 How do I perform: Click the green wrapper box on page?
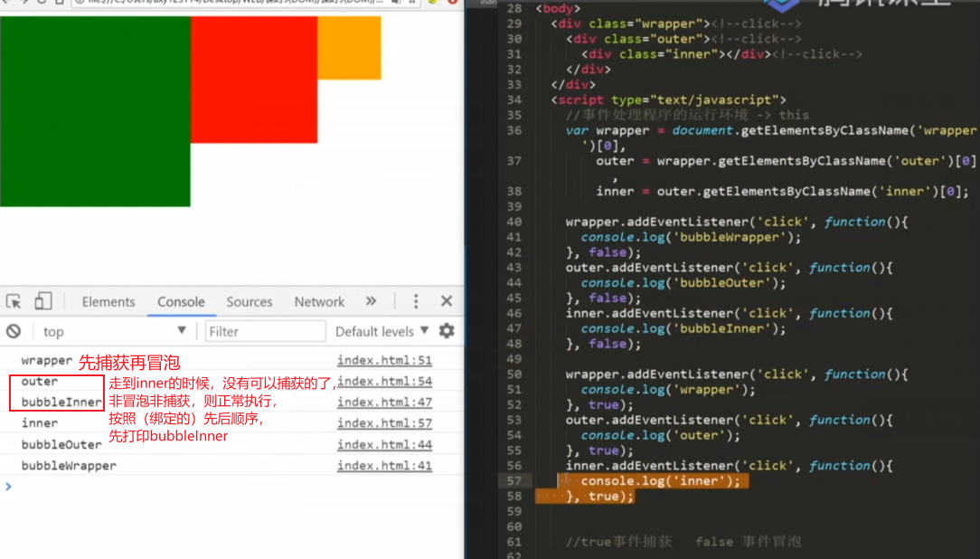[95, 111]
